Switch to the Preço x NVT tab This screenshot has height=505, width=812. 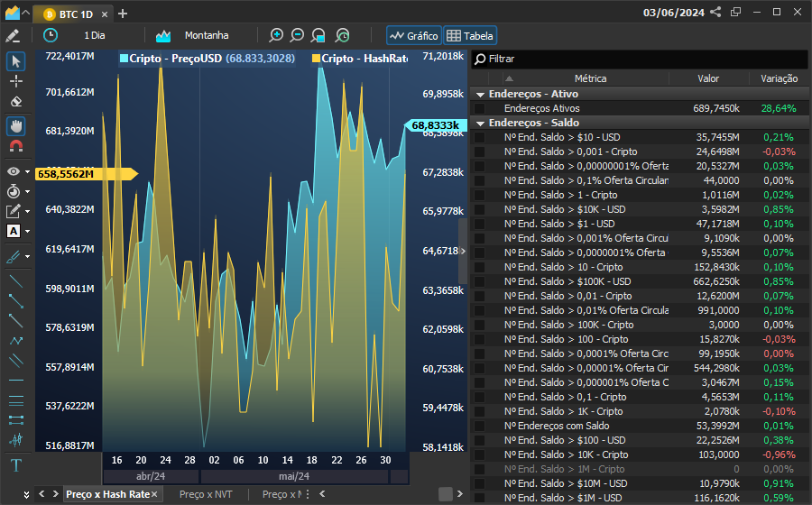pos(206,494)
